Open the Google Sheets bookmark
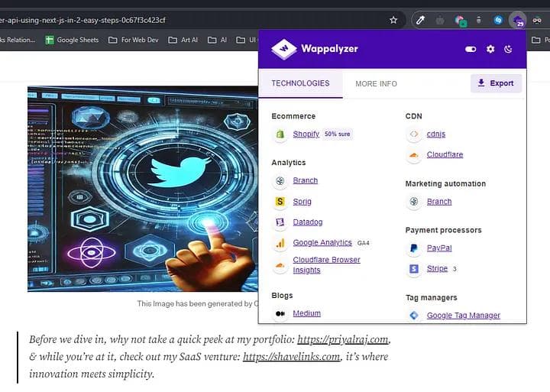Viewport: 550px width, 392px height. [73, 40]
